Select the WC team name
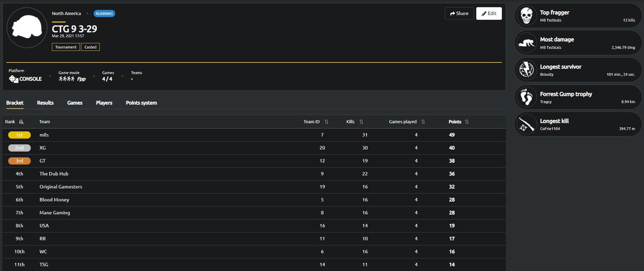The width and height of the screenshot is (644, 271). [43, 251]
